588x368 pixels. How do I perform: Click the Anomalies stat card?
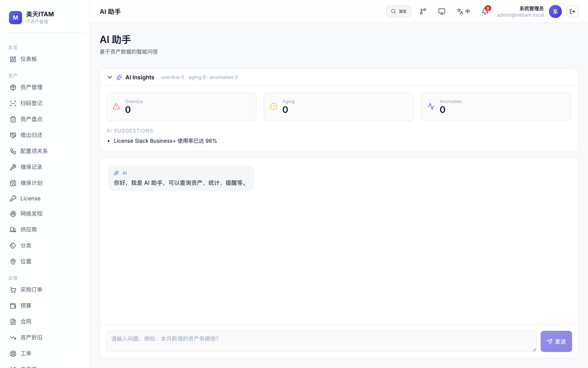coord(496,107)
